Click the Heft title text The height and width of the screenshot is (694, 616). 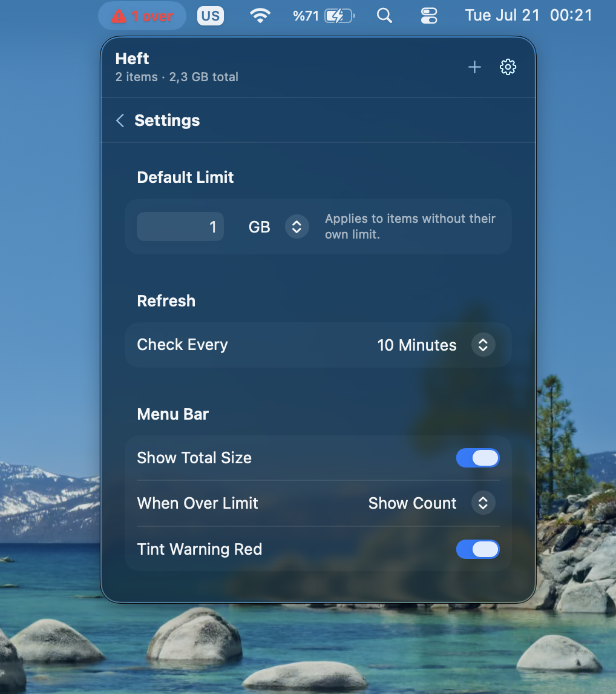[x=132, y=58]
